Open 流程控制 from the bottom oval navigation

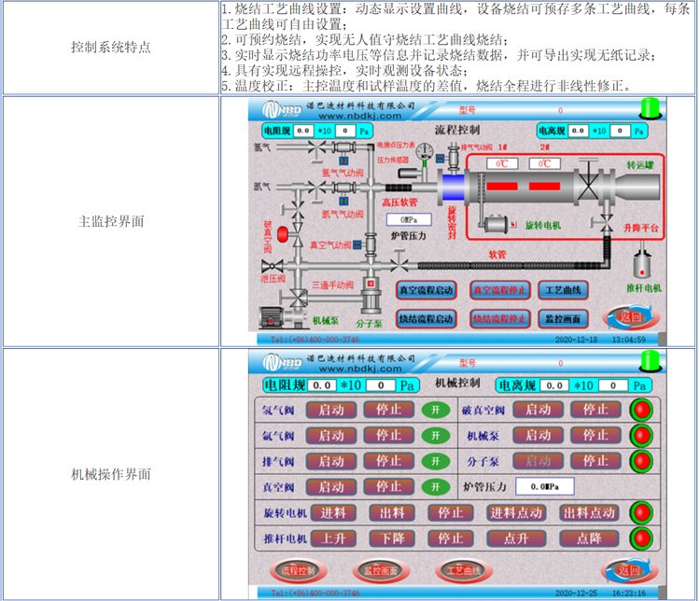(x=299, y=569)
